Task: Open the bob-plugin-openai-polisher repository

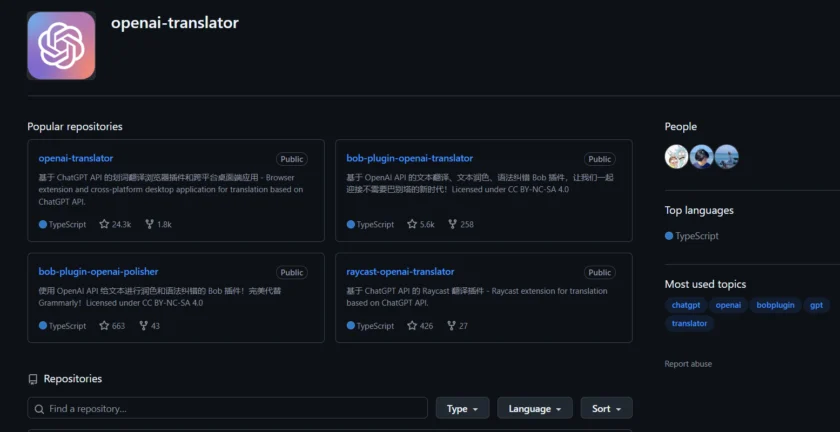Action: click(x=98, y=271)
